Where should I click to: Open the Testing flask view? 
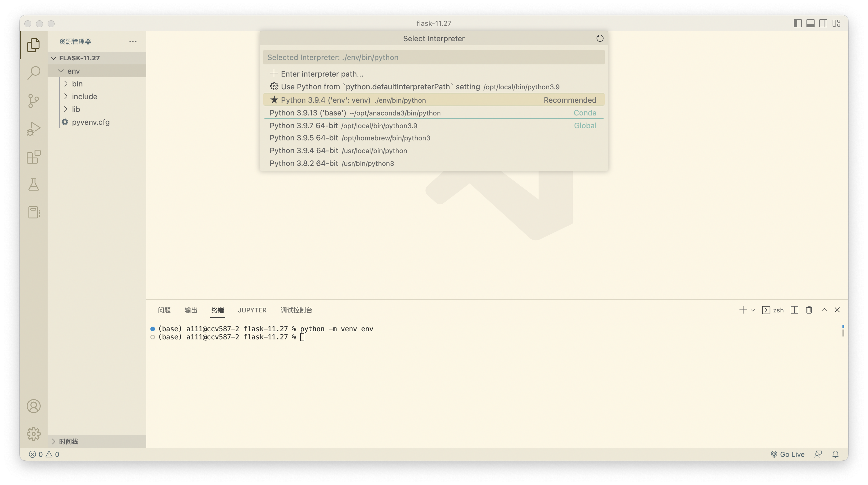[33, 184]
